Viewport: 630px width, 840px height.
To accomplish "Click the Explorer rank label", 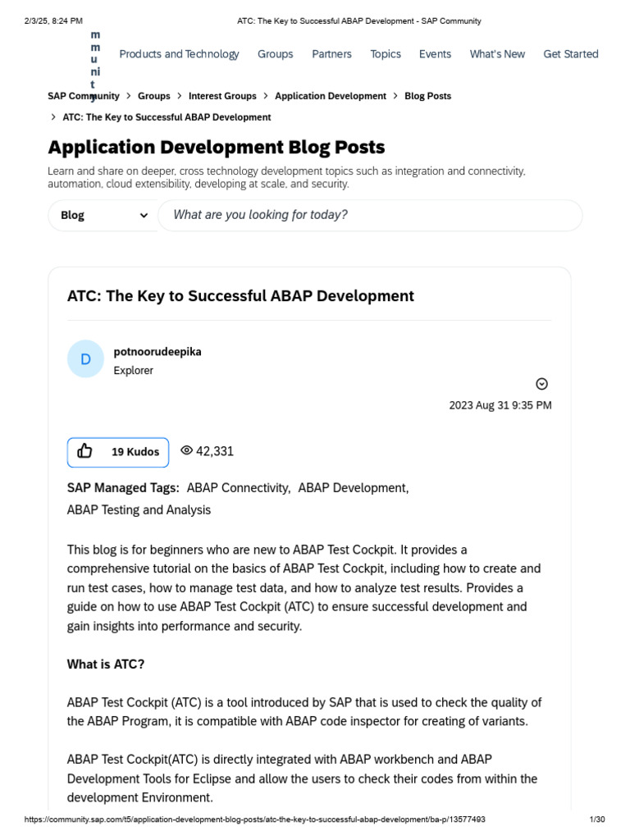I will (x=134, y=371).
